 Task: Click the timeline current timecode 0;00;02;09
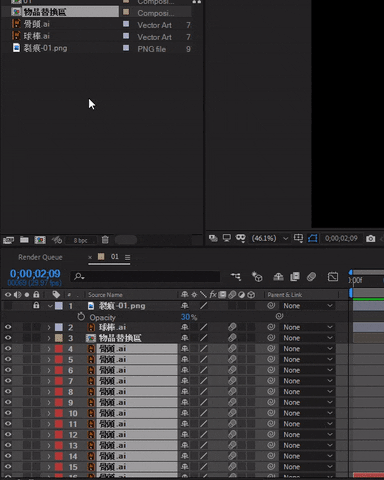[35, 274]
